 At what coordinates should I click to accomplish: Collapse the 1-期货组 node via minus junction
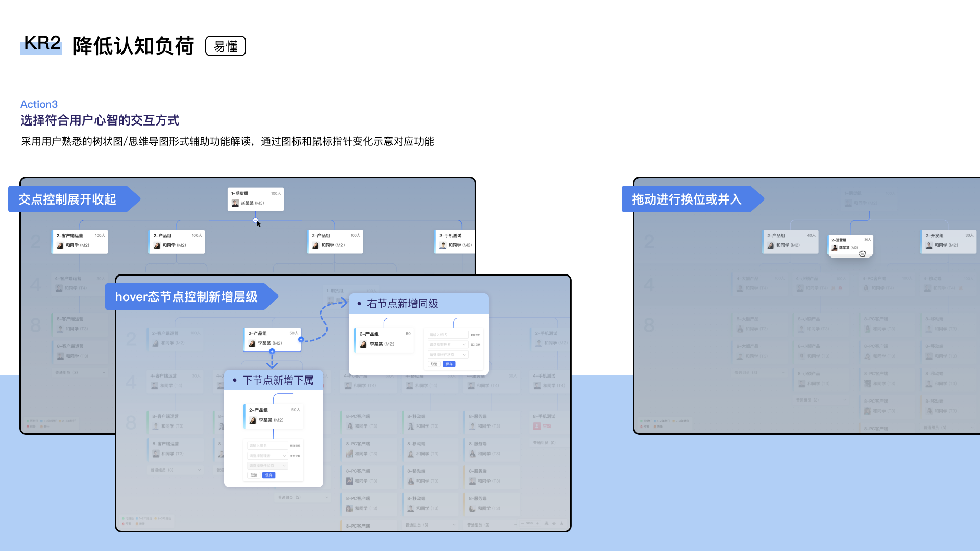coord(255,220)
